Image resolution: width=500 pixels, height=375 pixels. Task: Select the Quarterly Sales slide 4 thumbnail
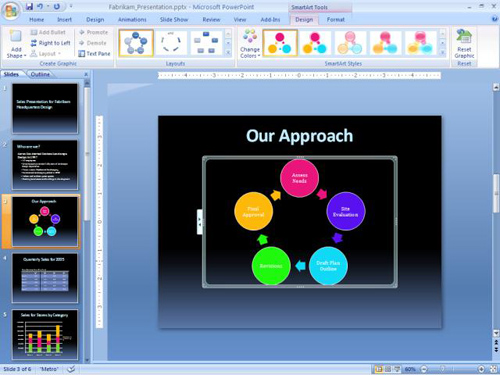coord(45,278)
